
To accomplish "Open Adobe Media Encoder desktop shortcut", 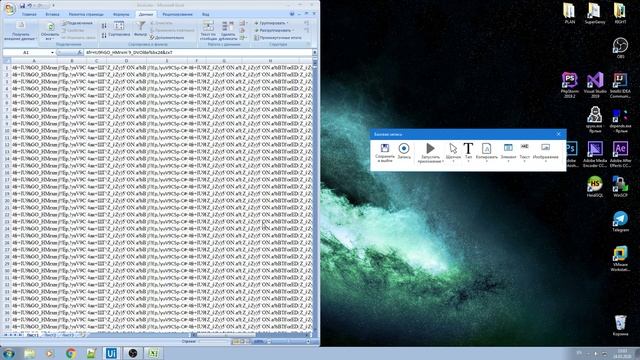I will 595,154.
